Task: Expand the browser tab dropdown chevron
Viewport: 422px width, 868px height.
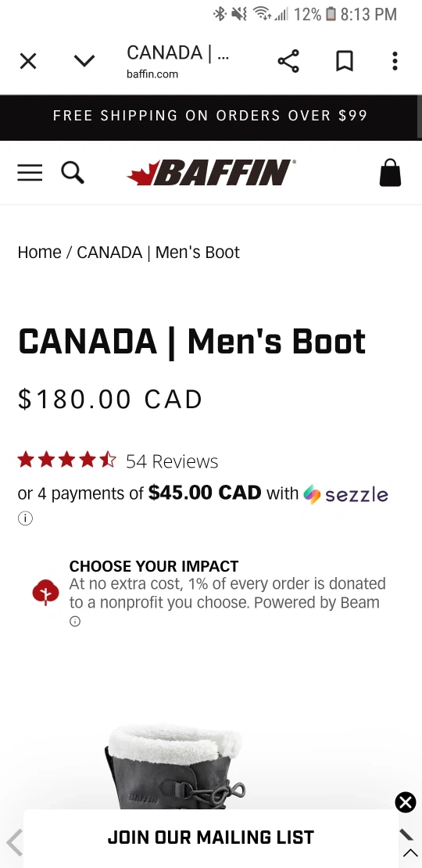Action: click(x=84, y=61)
